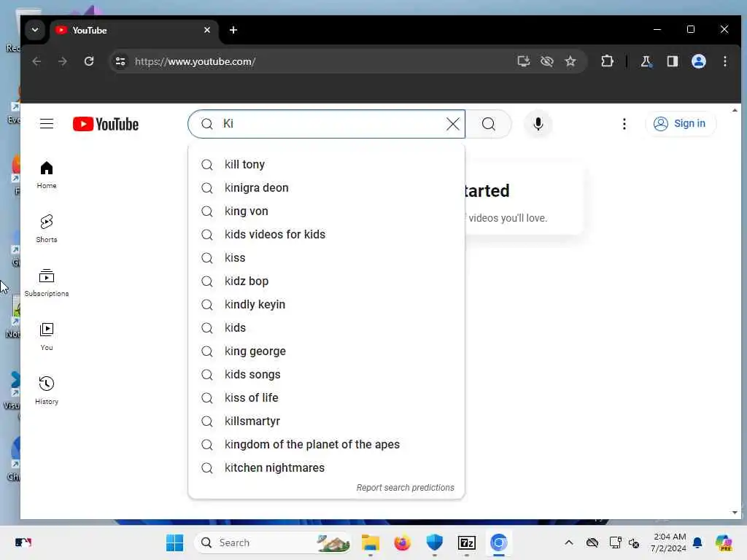Screen dimensions: 747x560
Task: Pick "kingdom of the planet of the apes"
Action: pos(326,444)
